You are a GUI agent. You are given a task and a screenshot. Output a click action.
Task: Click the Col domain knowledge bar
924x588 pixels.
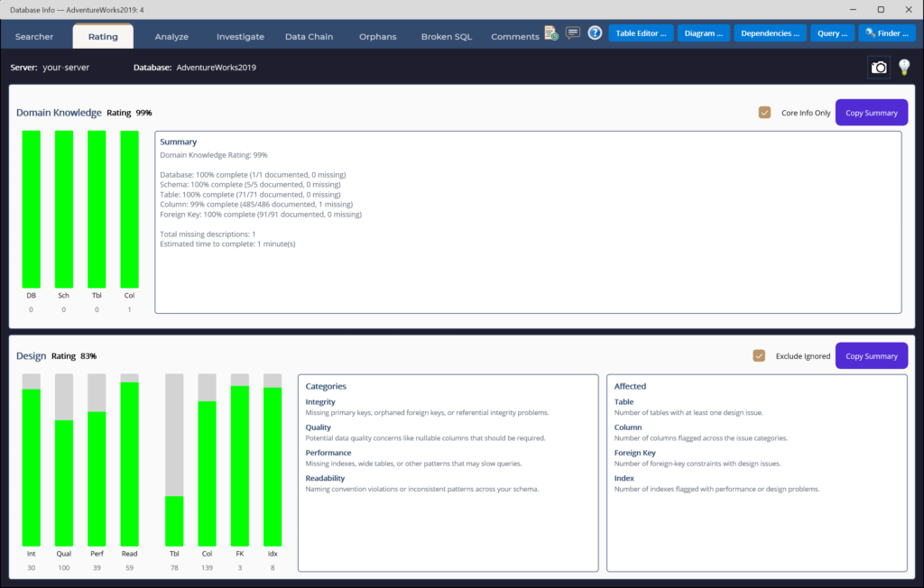129,209
